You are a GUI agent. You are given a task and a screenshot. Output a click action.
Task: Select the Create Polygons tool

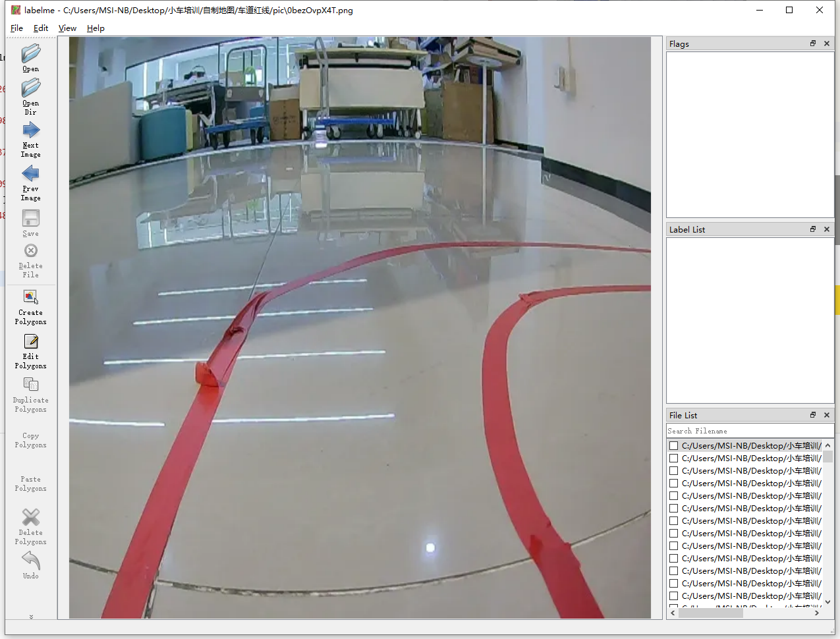click(x=30, y=297)
